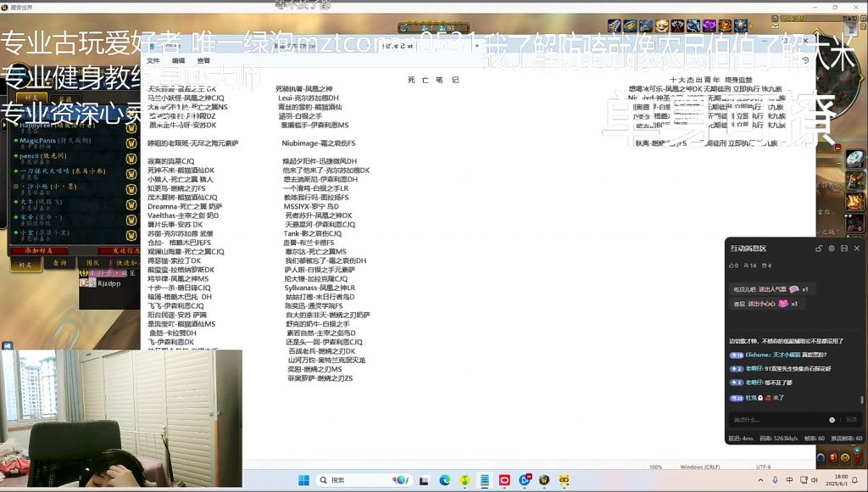Viewport: 868px width, 492px height.
Task: Click the first WoW buff icon at top
Action: 614,25
